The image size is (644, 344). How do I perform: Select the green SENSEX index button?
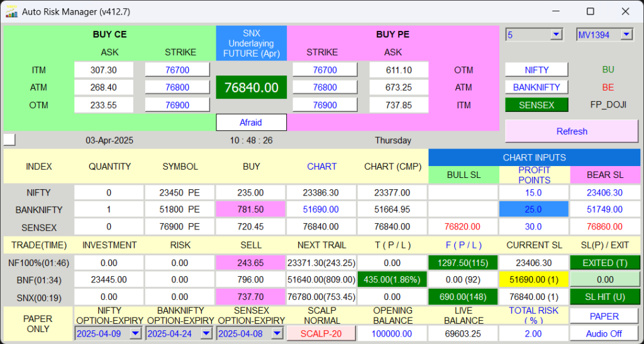coord(536,105)
